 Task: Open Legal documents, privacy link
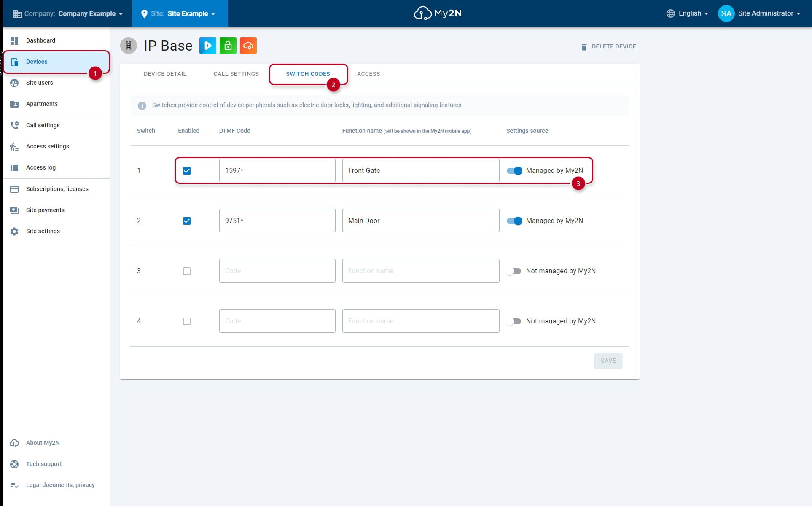click(56, 485)
